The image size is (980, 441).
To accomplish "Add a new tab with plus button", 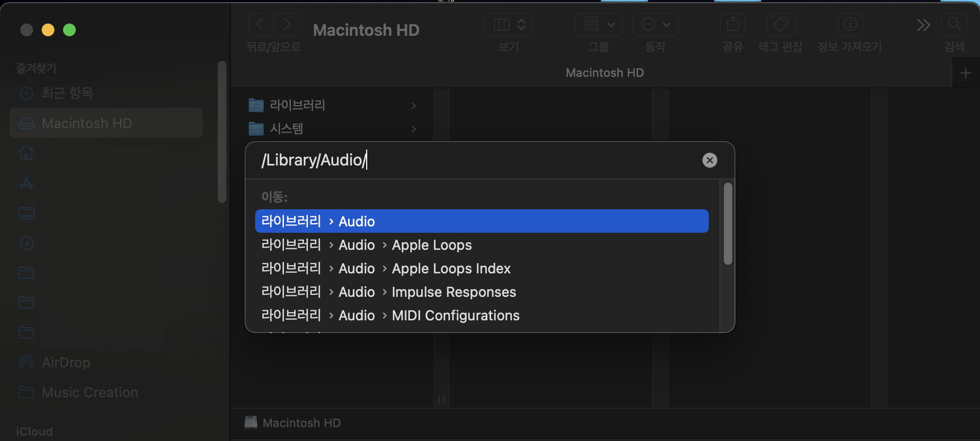I will pyautogui.click(x=966, y=73).
